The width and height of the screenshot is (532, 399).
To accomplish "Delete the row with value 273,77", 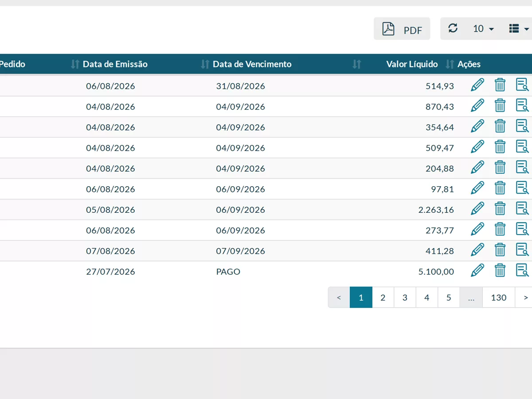I will [x=500, y=229].
